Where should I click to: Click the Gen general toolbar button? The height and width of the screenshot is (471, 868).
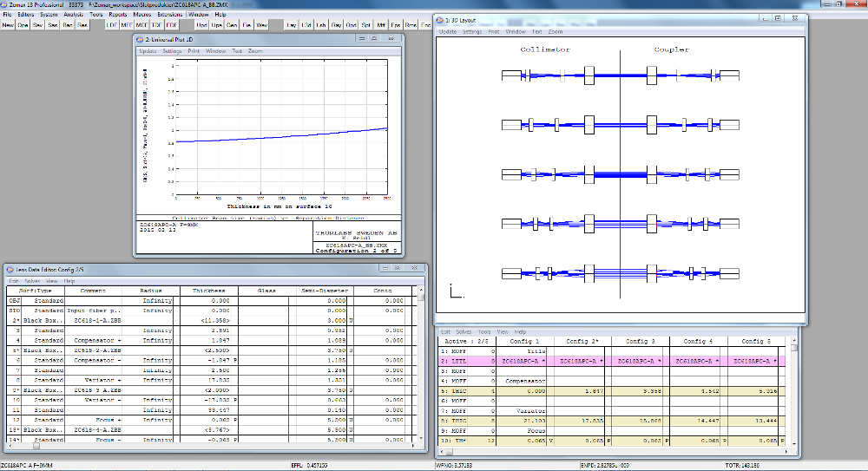click(x=232, y=25)
